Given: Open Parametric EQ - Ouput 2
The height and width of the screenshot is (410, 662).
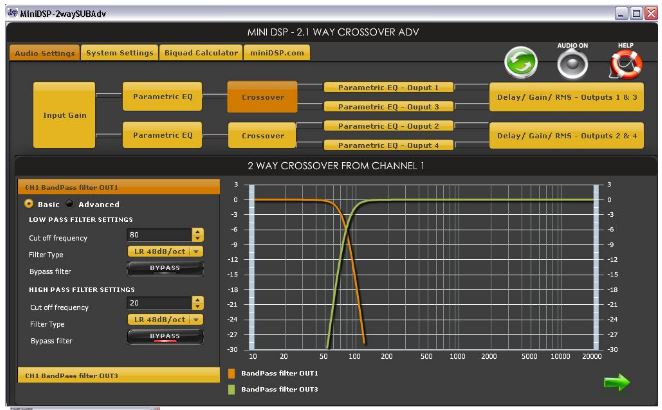Looking at the screenshot, I should [x=388, y=126].
